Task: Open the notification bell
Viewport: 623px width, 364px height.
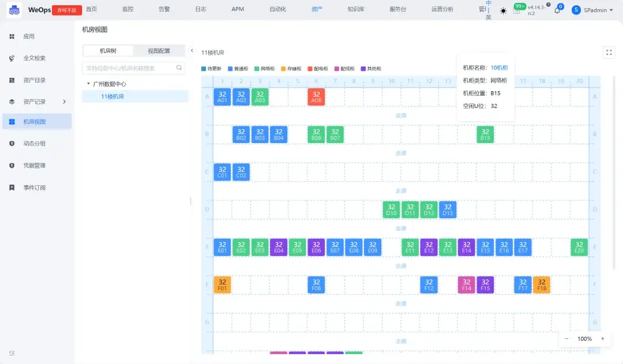Action: [x=557, y=10]
